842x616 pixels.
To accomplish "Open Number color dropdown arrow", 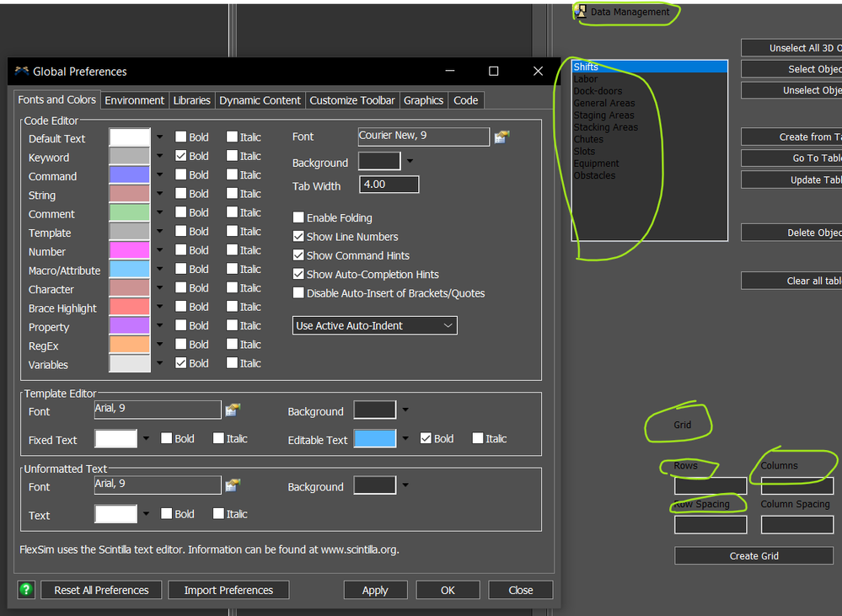I will (159, 249).
